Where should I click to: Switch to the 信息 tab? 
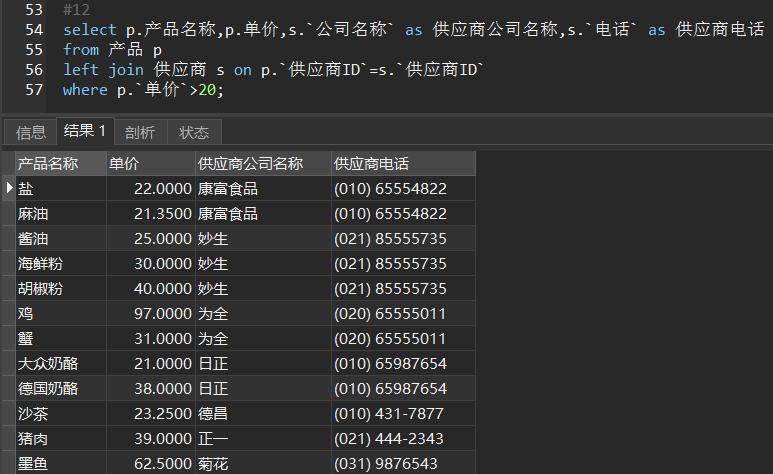pos(31,132)
